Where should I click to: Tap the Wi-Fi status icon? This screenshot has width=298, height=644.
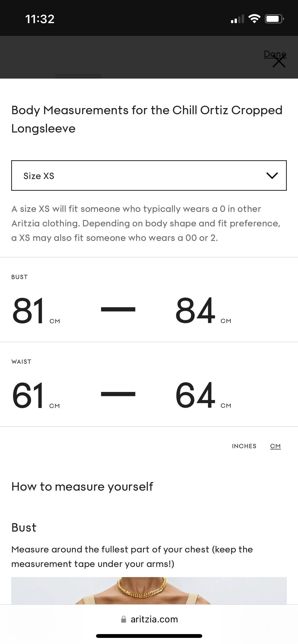coord(254,19)
